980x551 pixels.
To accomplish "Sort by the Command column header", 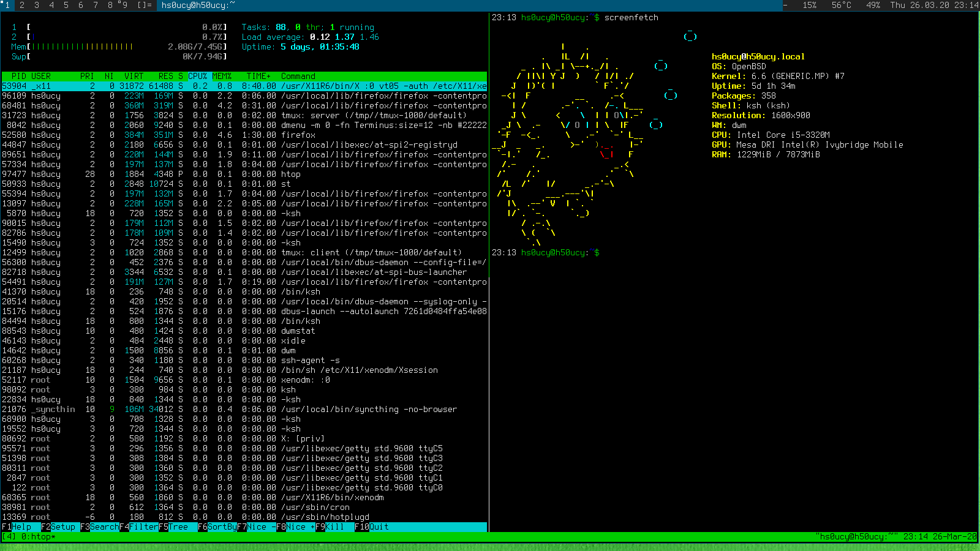I will coord(298,76).
